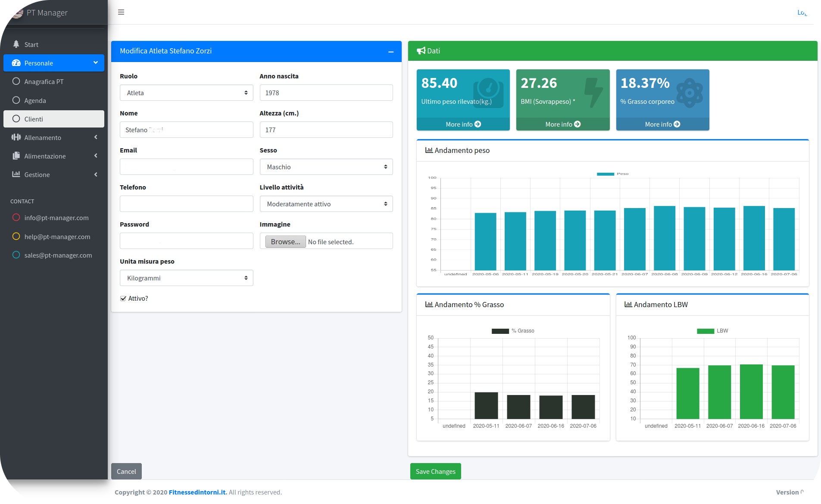The height and width of the screenshot is (504, 821).
Task: Click the arrow icon on BMI More info
Action: [578, 124]
